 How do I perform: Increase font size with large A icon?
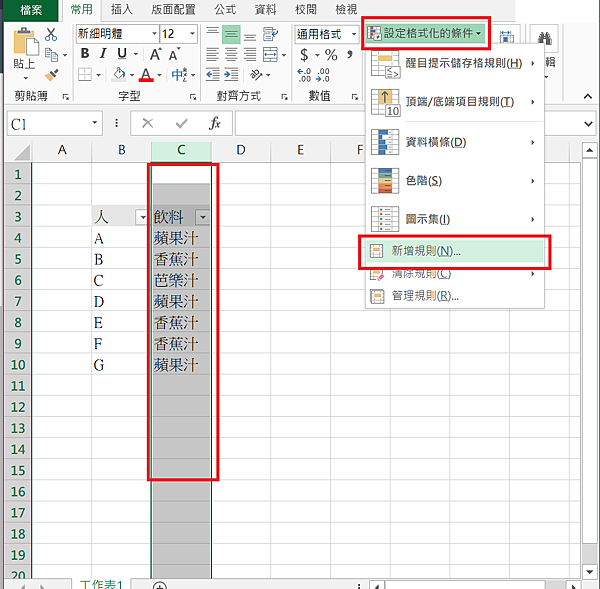[155, 54]
